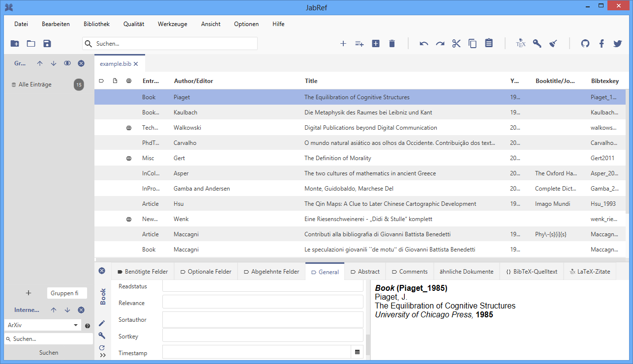Image resolution: width=633 pixels, height=364 pixels.
Task: Undo the last action
Action: pyautogui.click(x=424, y=43)
